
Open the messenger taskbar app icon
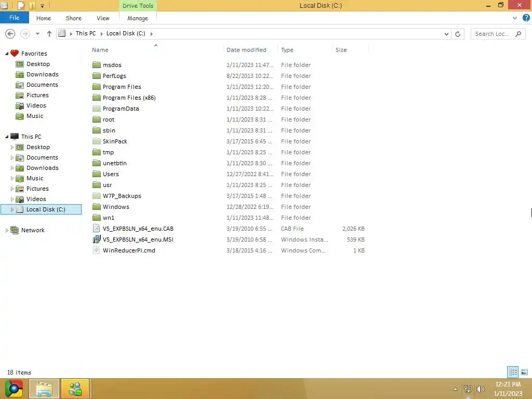click(x=75, y=389)
